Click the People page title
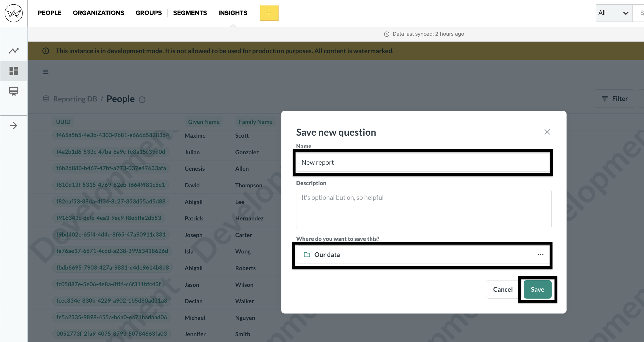This screenshot has height=342, width=644. [x=121, y=99]
